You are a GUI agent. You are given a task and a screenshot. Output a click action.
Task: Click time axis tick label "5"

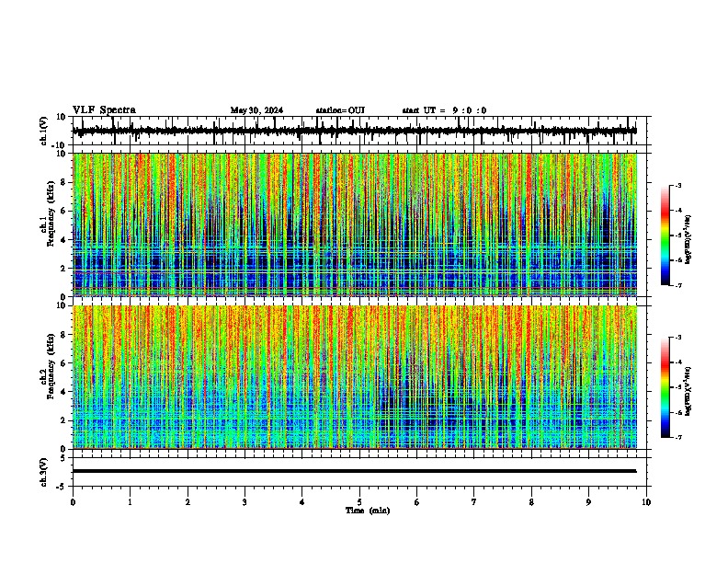click(x=359, y=502)
